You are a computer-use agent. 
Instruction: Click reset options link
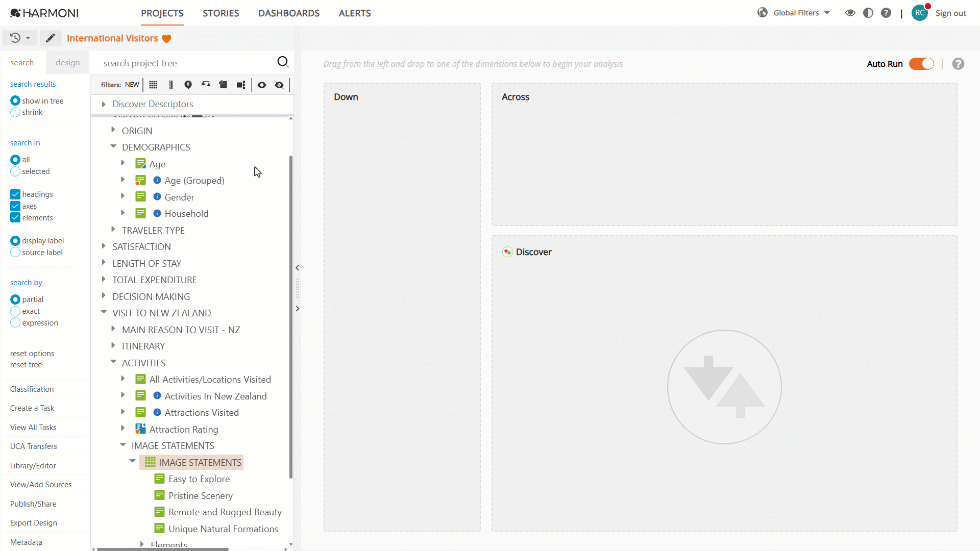point(32,354)
